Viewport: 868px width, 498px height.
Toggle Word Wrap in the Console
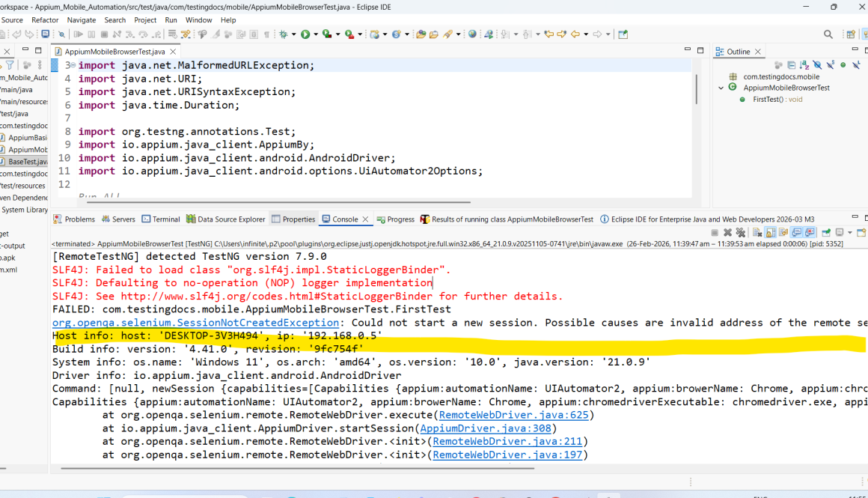pos(783,232)
